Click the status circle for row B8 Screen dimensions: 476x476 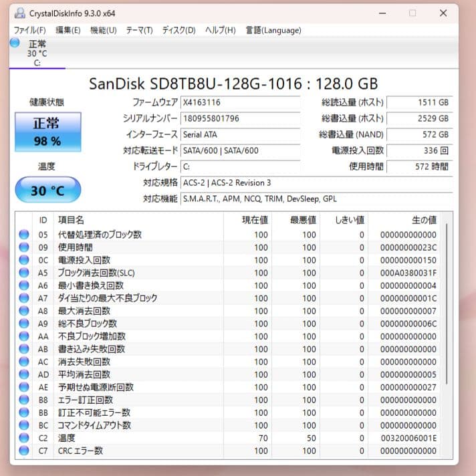24,400
